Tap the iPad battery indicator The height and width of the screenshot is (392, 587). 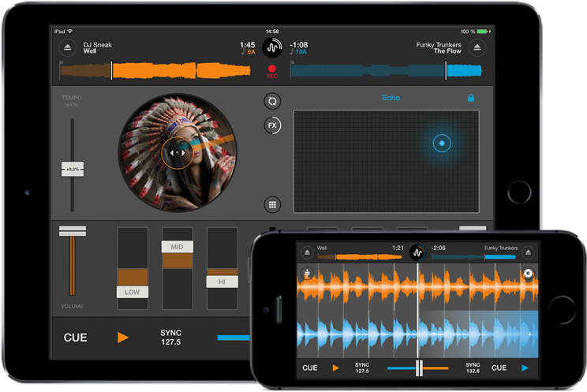coord(482,32)
